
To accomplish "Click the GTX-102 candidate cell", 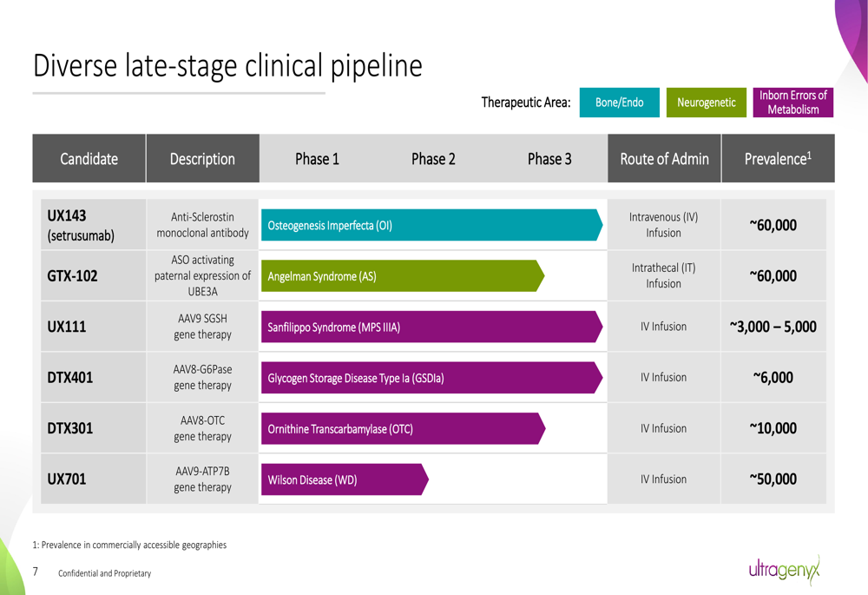I will (x=94, y=275).
